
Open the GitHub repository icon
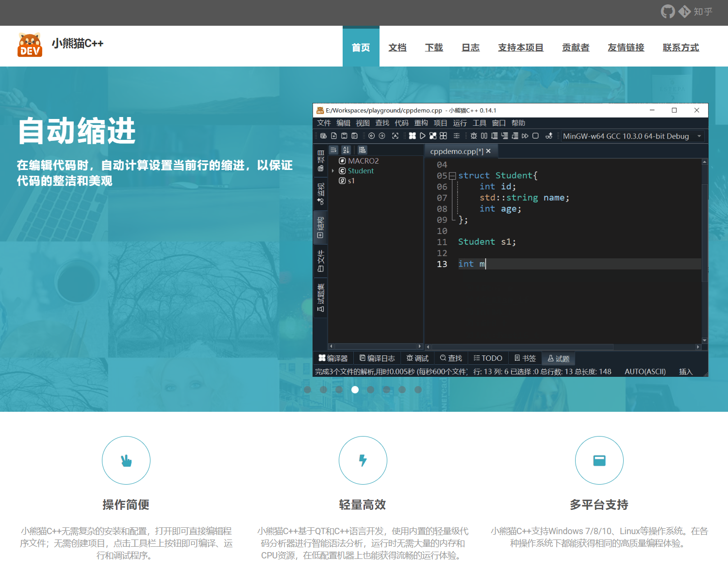[x=668, y=12]
